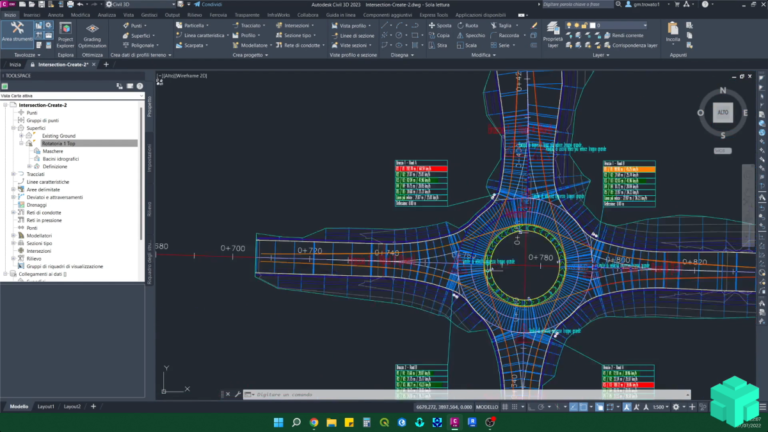Pick the Stira stretch tool
The image size is (768, 432).
tap(438, 45)
